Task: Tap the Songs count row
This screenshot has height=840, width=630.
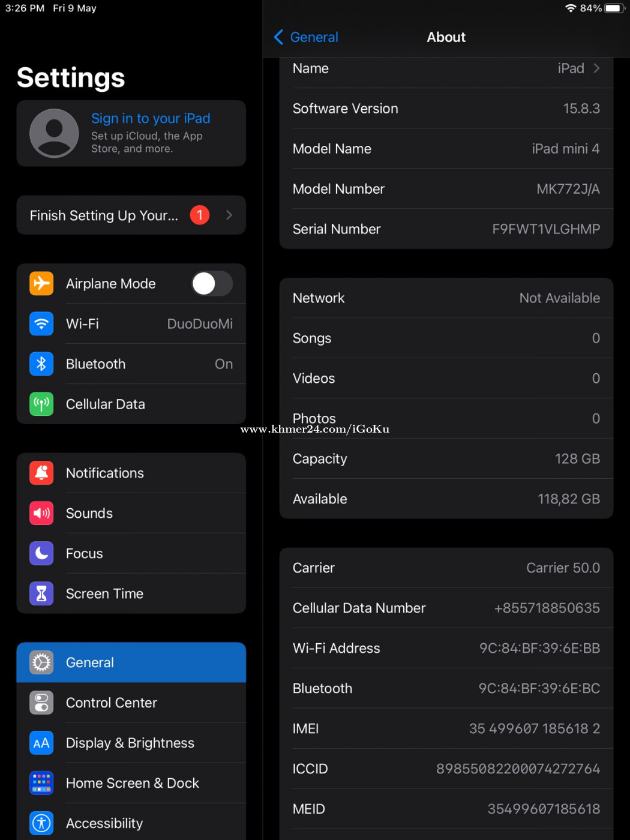Action: tap(446, 338)
